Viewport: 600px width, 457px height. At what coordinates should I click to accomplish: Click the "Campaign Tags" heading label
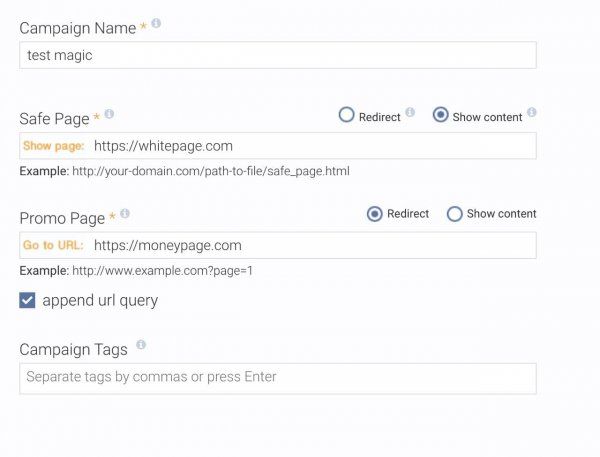73,349
